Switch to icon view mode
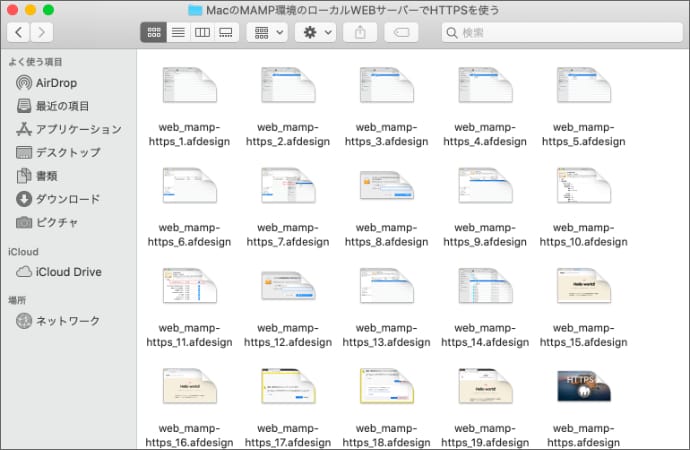The image size is (690, 450). 154,33
